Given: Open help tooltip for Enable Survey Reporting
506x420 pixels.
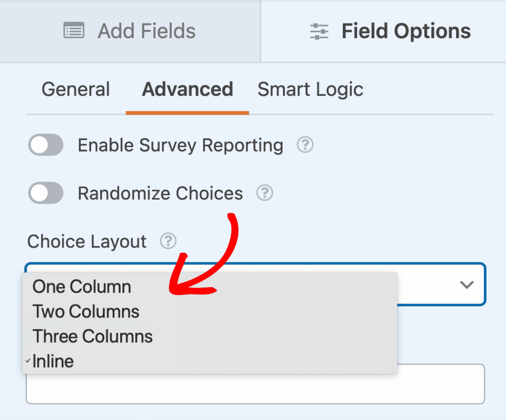Looking at the screenshot, I should coord(305,145).
